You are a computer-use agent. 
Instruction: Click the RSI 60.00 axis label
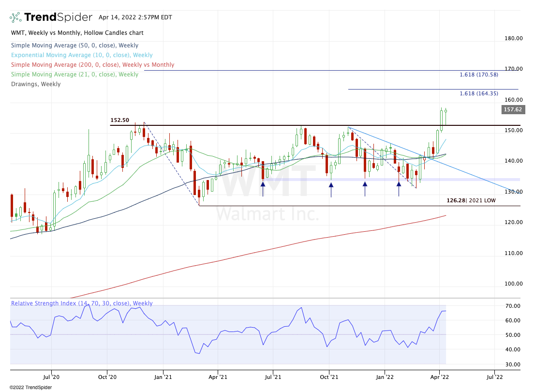(x=512, y=320)
